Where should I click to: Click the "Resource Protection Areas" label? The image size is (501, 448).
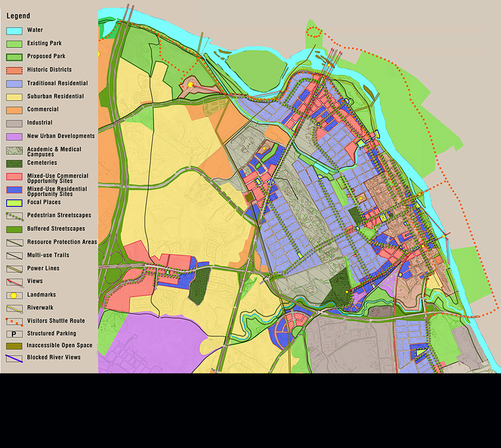click(x=62, y=242)
